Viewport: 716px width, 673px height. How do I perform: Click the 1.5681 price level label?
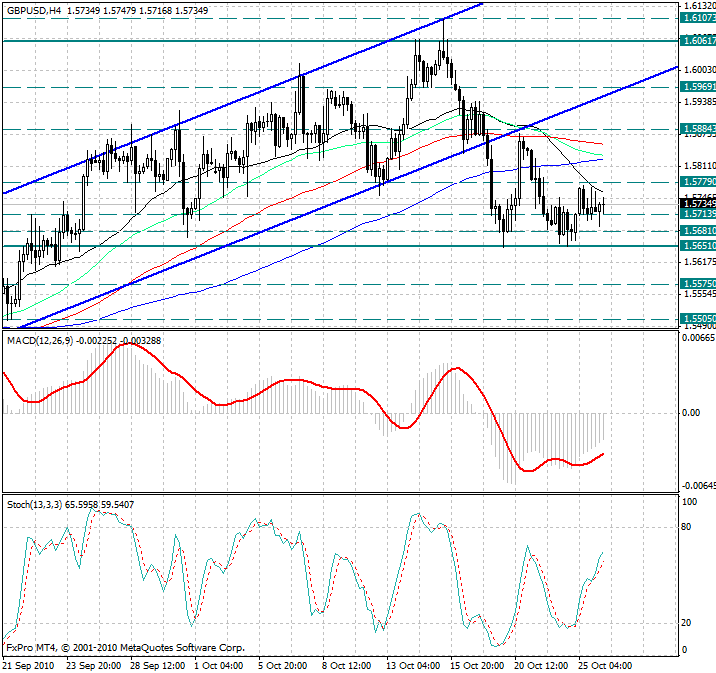(698, 231)
